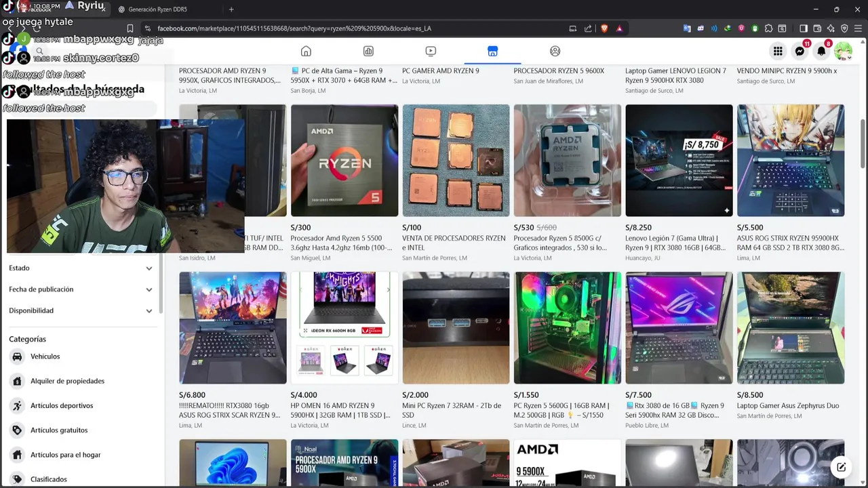Click 'PROCESADOR RYZEN 5 9600X' title
Viewport: 868px width, 488px height.
559,70
